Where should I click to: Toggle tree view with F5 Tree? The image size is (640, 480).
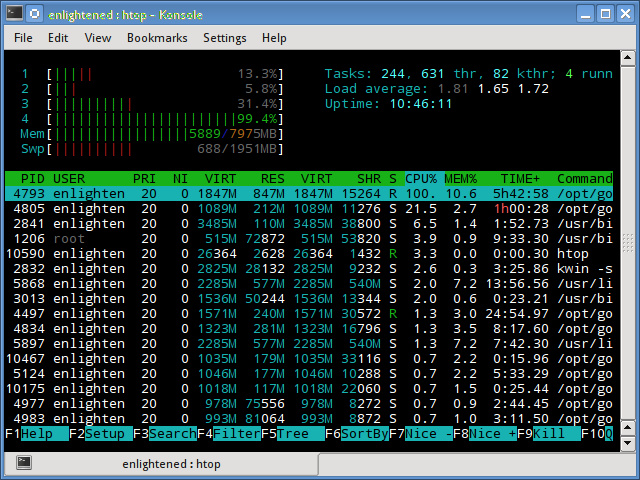292,434
